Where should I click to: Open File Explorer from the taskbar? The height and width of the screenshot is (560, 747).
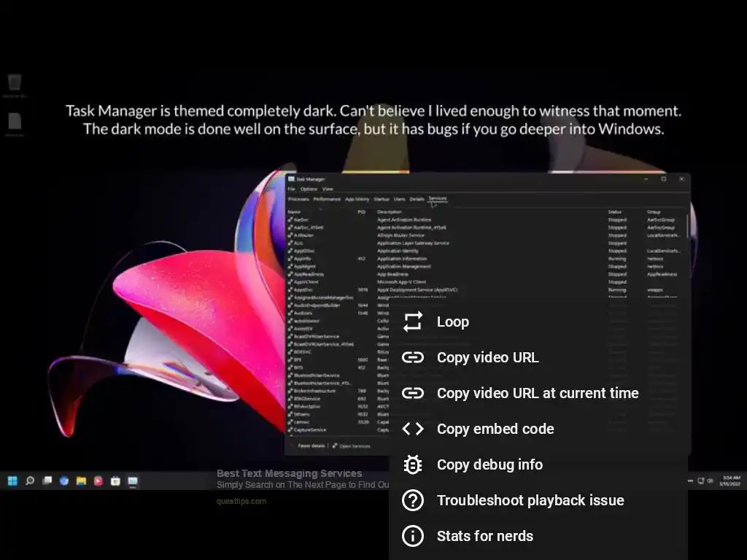tap(82, 481)
